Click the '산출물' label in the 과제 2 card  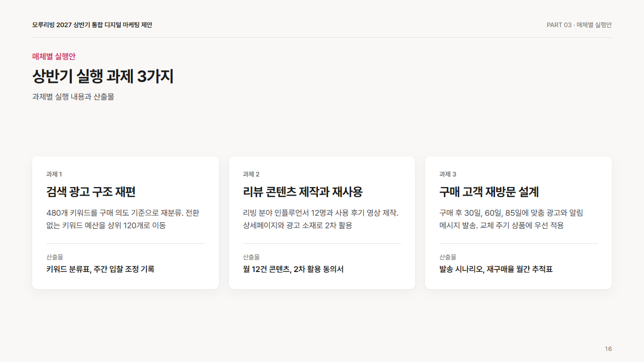[x=251, y=257]
